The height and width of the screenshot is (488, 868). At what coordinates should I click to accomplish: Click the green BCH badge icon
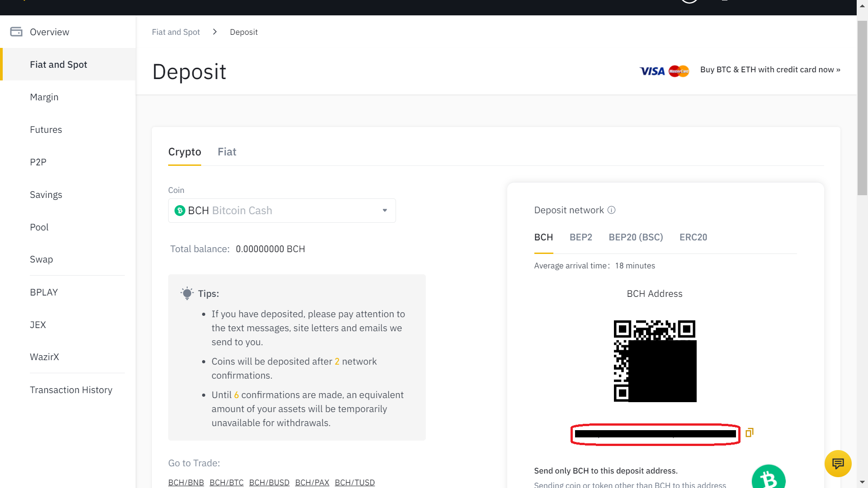(x=768, y=477)
